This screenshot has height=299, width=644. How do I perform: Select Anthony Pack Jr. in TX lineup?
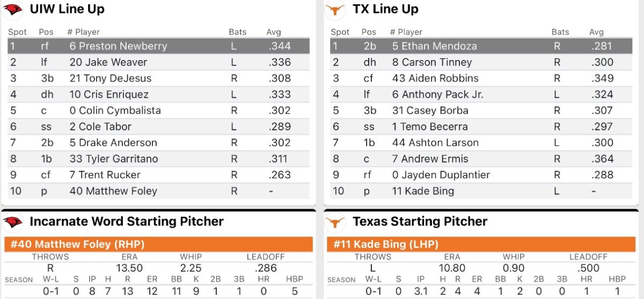coord(437,94)
